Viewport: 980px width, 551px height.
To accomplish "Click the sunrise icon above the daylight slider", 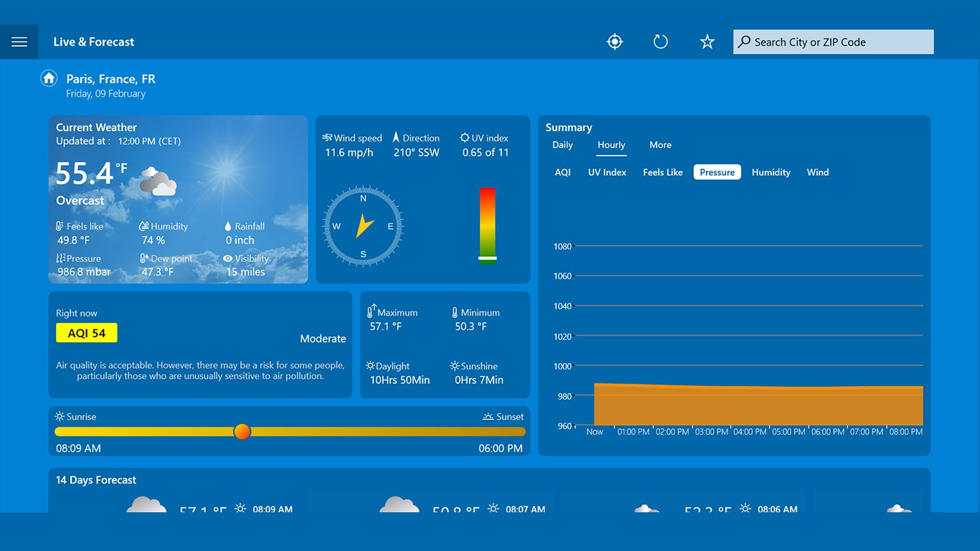I will pos(59,416).
